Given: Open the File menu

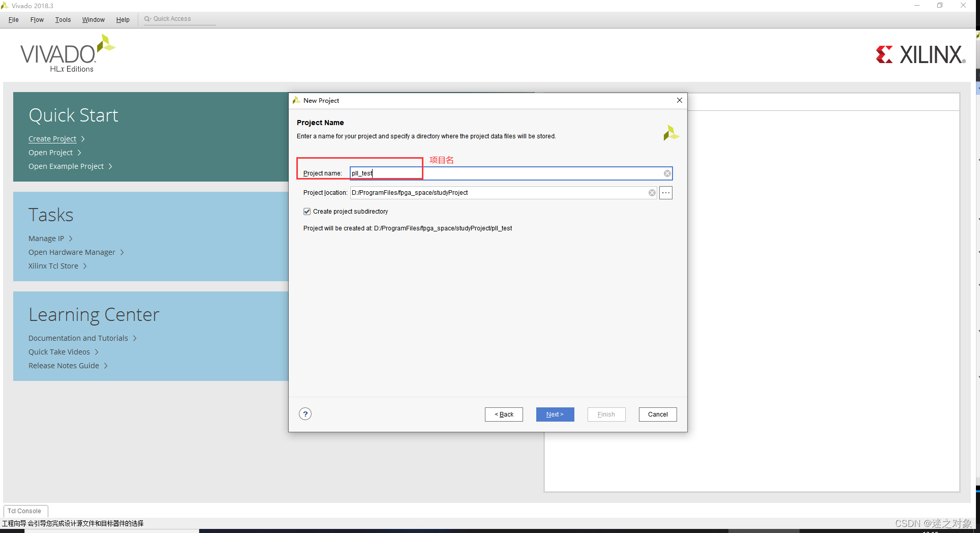Looking at the screenshot, I should click(14, 20).
